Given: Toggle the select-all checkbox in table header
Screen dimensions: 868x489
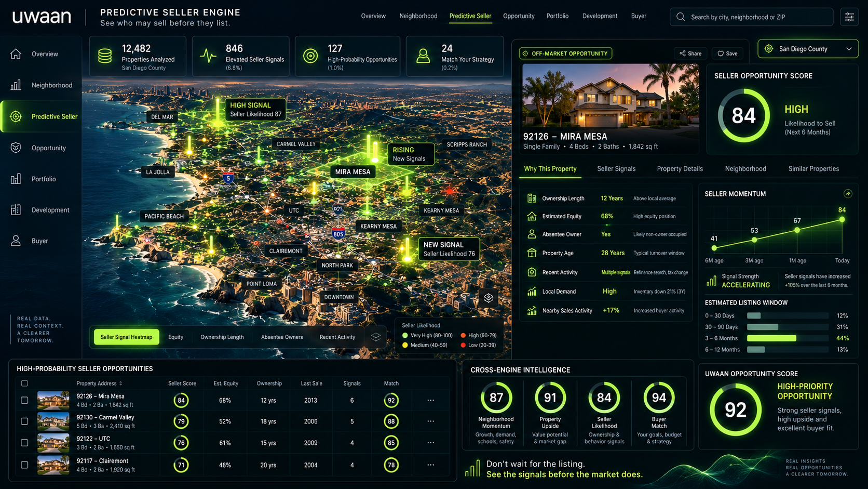Looking at the screenshot, I should (x=24, y=384).
